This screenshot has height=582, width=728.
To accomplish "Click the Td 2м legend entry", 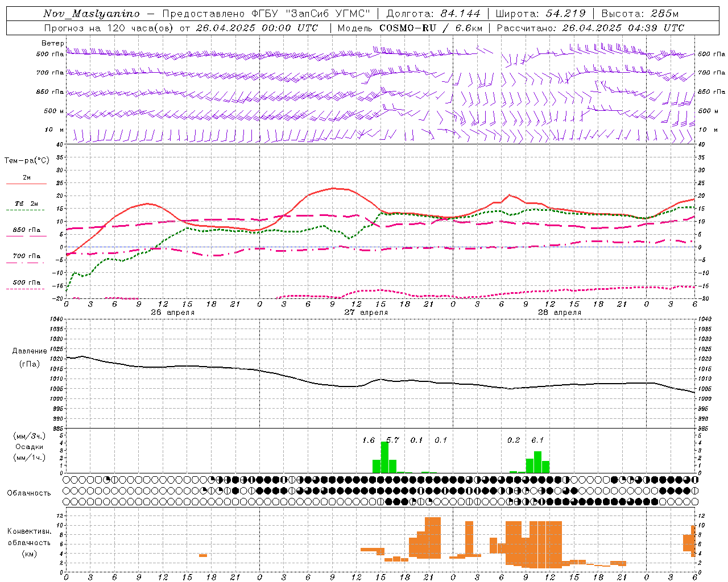I will (x=27, y=203).
